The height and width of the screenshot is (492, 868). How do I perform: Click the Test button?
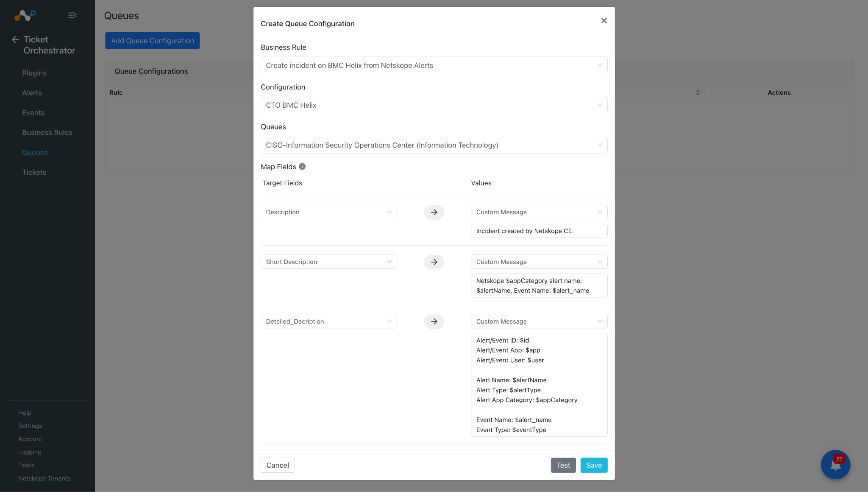pos(563,465)
